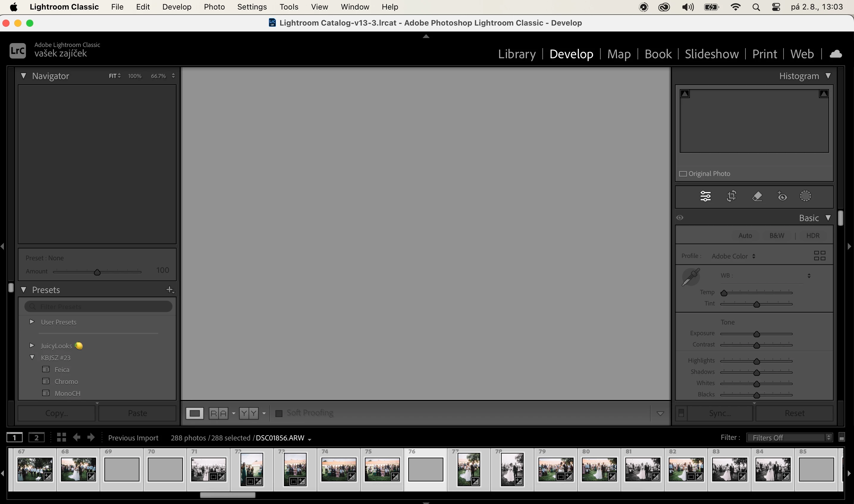
Task: Open the Profile Browser grid icon
Action: point(819,255)
